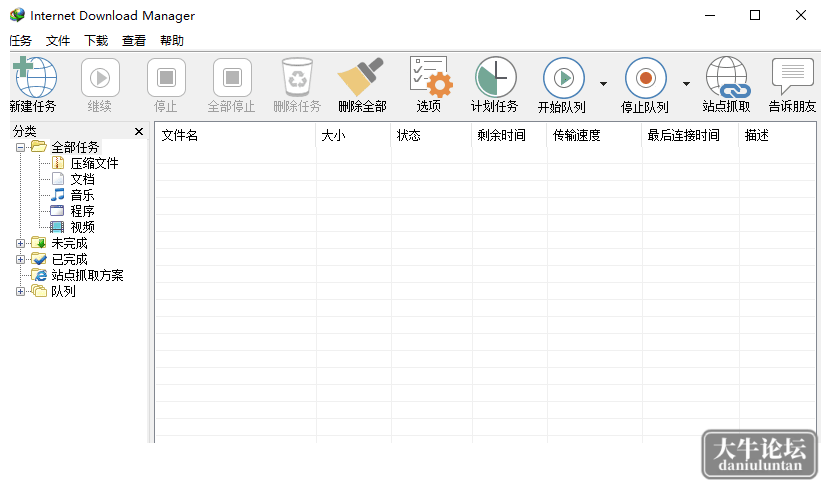
Task: Maximize the Internet Download Manager window
Action: [755, 15]
